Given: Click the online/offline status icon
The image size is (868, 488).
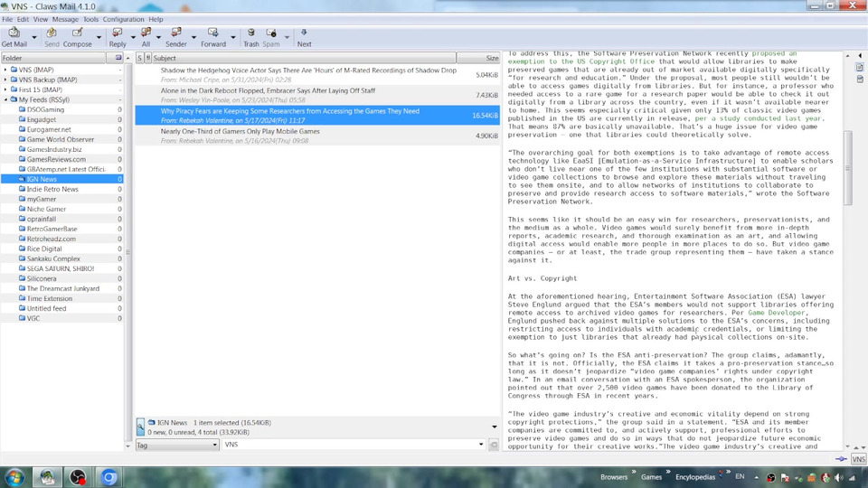Looking at the screenshot, I should [842, 459].
